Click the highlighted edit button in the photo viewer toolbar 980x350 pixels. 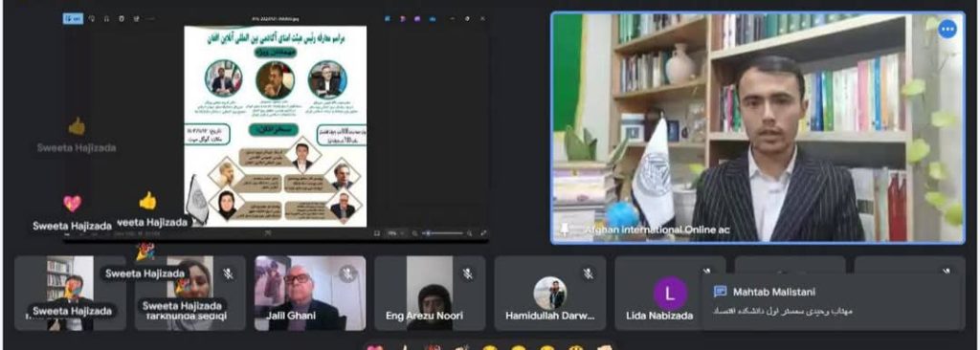click(x=73, y=19)
